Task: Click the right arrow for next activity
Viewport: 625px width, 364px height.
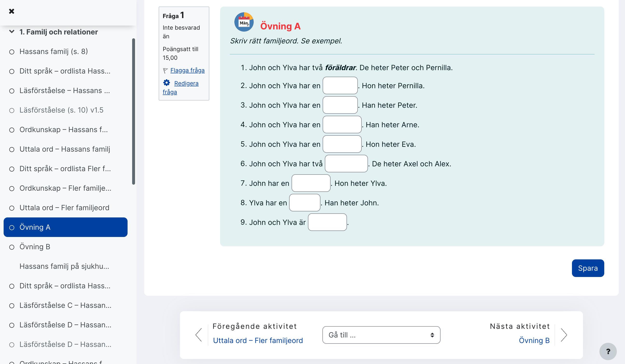Action: 564,335
